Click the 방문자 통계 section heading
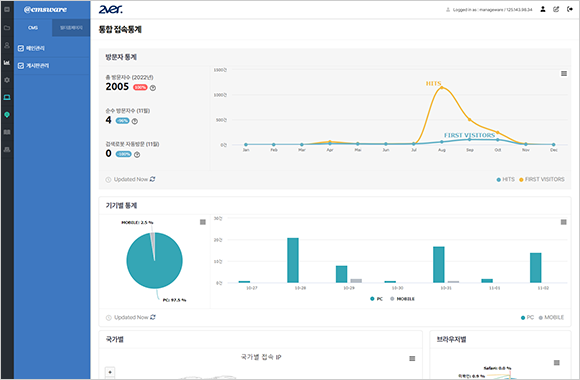Screen dimensions: 580x380 click(x=121, y=57)
